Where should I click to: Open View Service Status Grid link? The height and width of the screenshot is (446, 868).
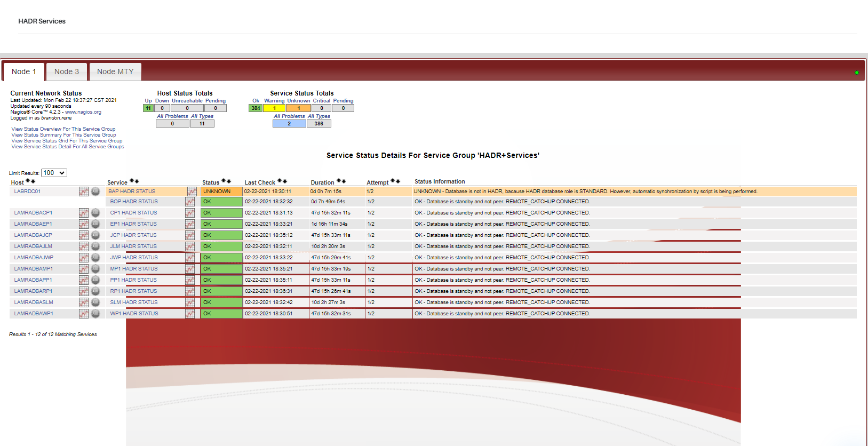point(67,141)
